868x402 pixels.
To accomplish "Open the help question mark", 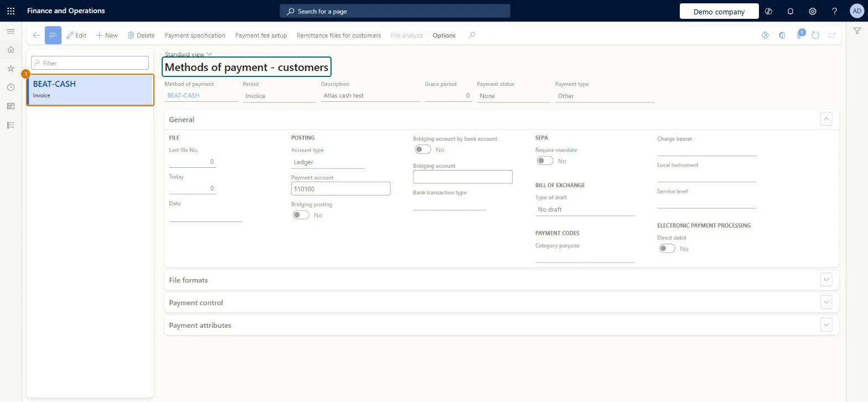I will [x=835, y=11].
